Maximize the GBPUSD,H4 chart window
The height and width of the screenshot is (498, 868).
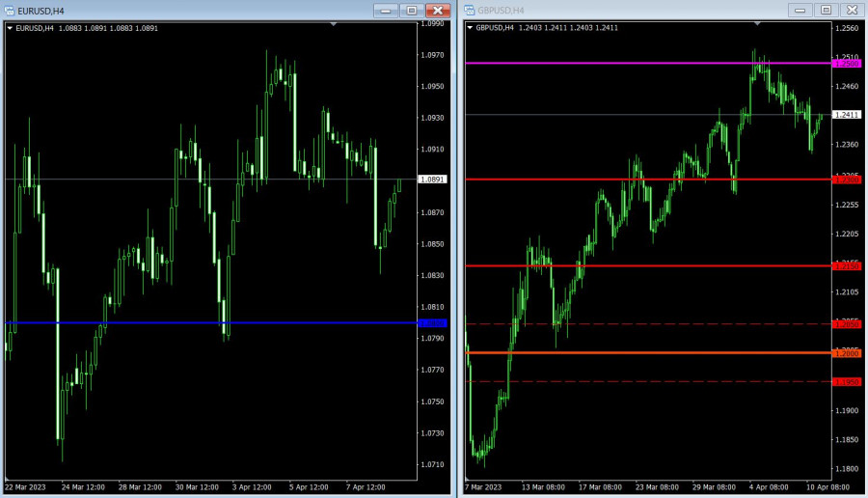tap(827, 10)
